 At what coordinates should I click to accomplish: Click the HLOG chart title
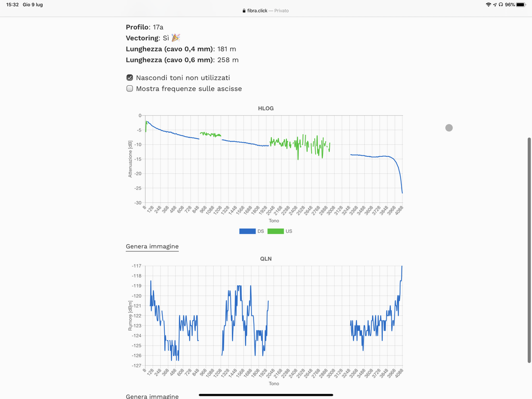pyautogui.click(x=265, y=109)
